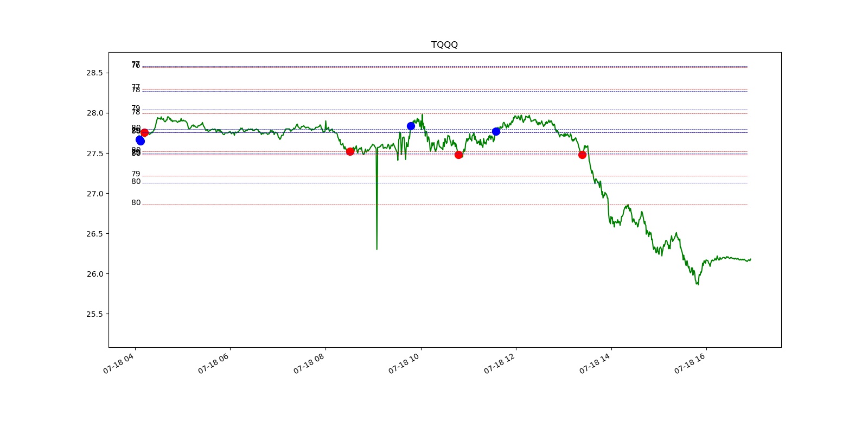Click the 07-18 08 x-axis label
This screenshot has width=868, height=434.
pos(309,363)
